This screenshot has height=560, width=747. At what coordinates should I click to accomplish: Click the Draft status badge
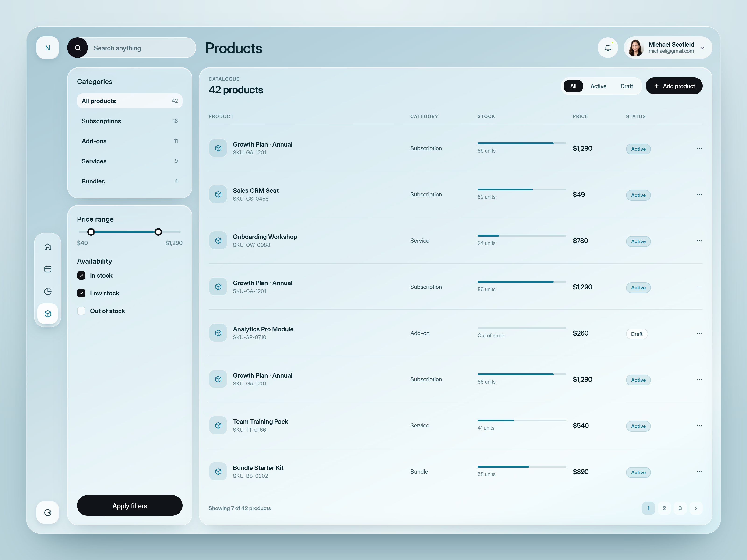637,334
